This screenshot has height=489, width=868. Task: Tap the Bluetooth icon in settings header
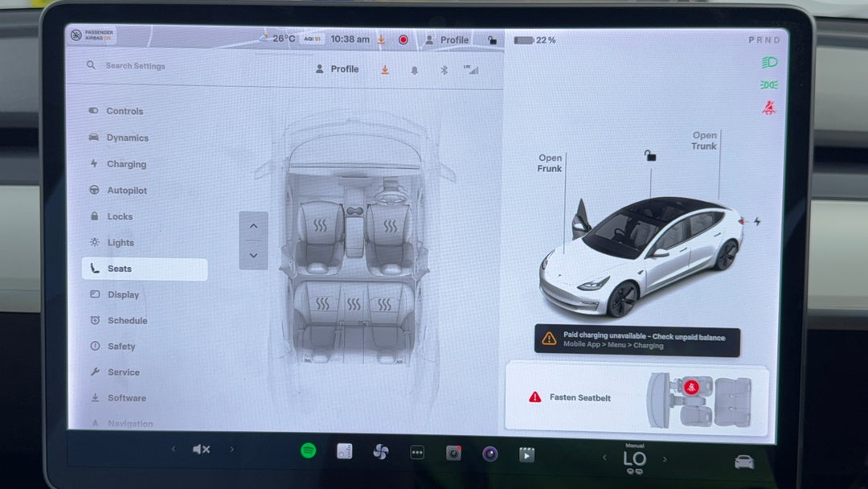click(x=443, y=70)
